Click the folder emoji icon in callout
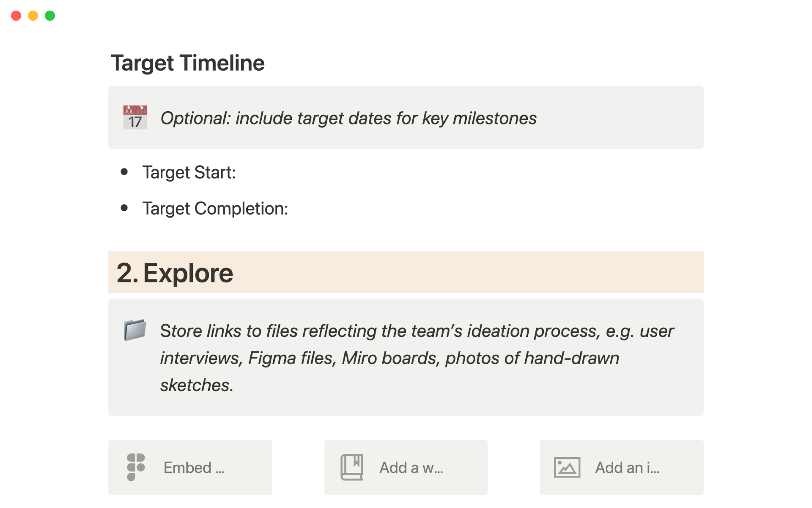Viewport: 812px width, 508px height. point(135,330)
